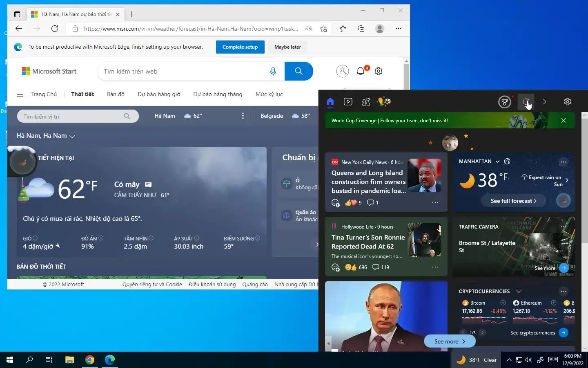Add this page to favorites
This screenshot has height=368, width=588.
324,29
